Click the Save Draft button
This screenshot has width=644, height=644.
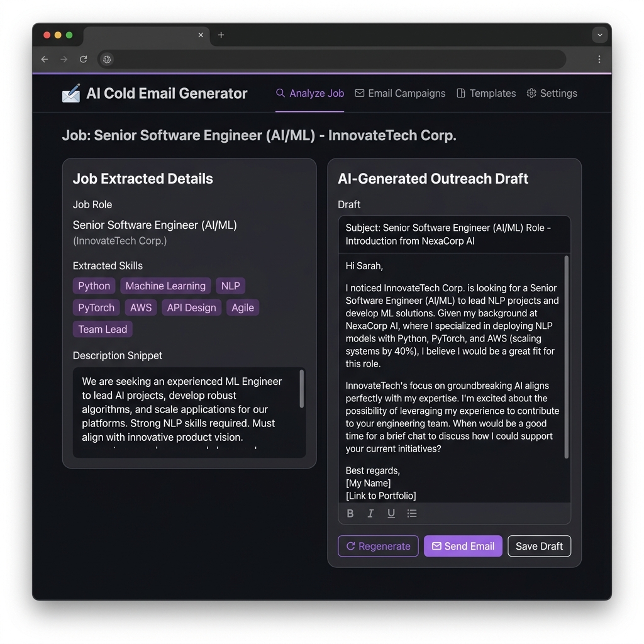click(x=539, y=546)
